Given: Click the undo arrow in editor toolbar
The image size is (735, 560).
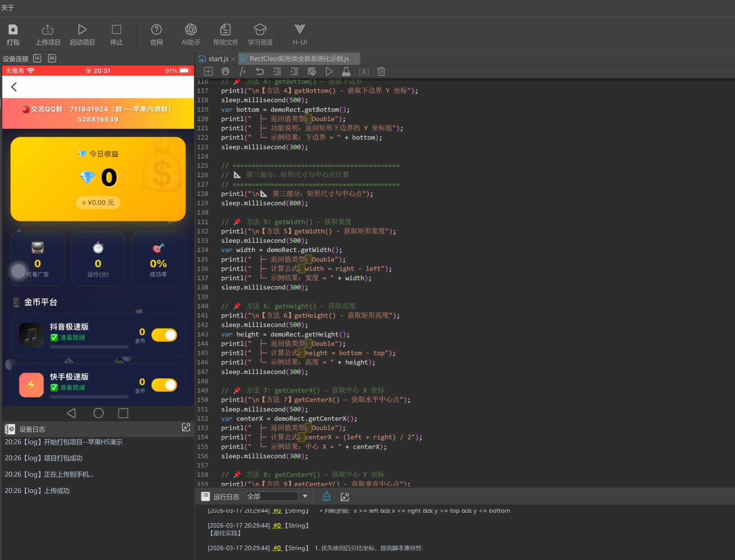Looking at the screenshot, I should pos(260,71).
